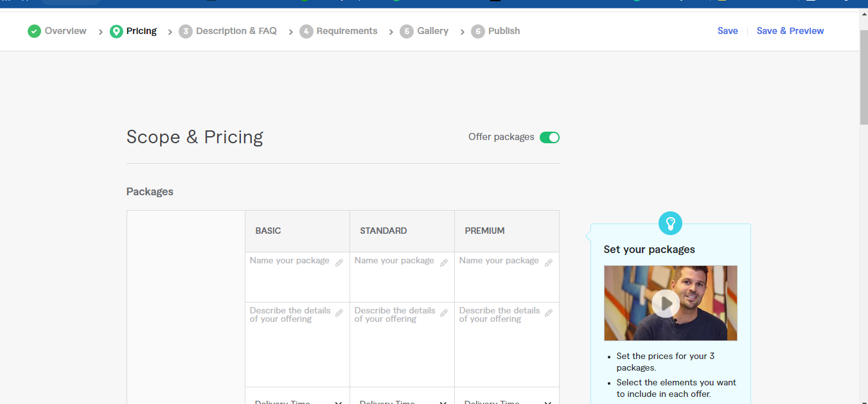Screen dimensions: 868x404
Task: Click pencil icon in Basic description
Action: (339, 313)
